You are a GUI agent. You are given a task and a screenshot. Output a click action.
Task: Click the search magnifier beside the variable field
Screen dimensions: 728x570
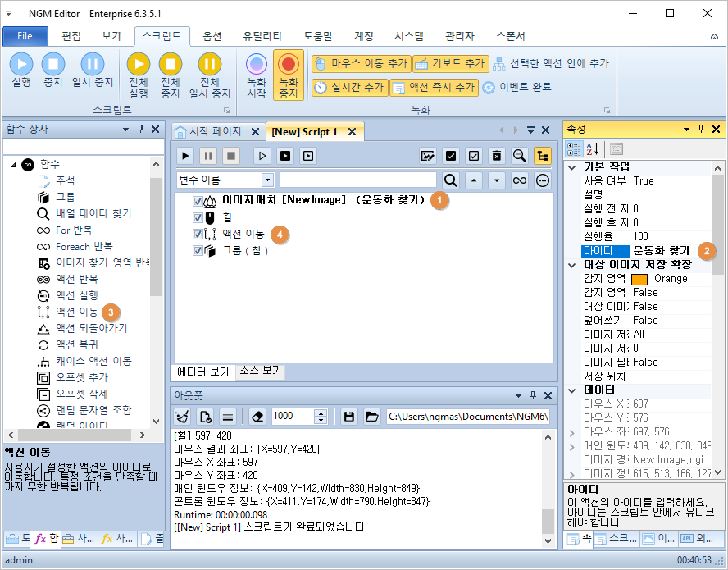tap(450, 180)
